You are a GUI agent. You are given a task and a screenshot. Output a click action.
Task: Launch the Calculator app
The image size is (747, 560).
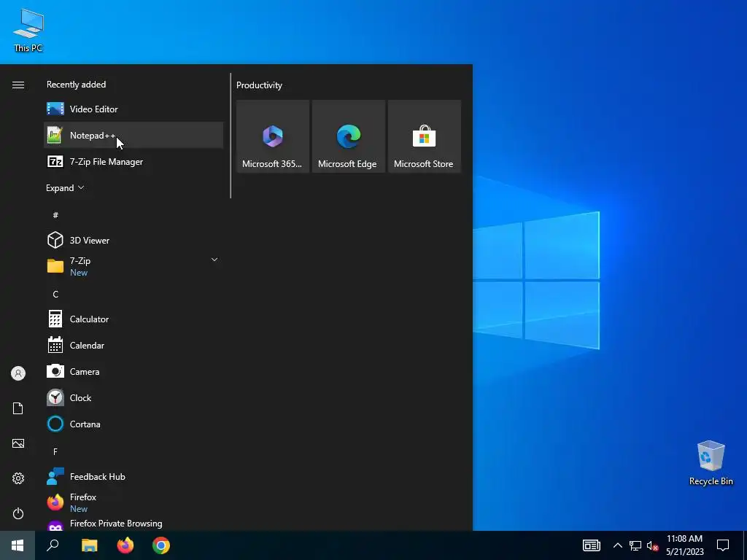[x=133, y=319]
